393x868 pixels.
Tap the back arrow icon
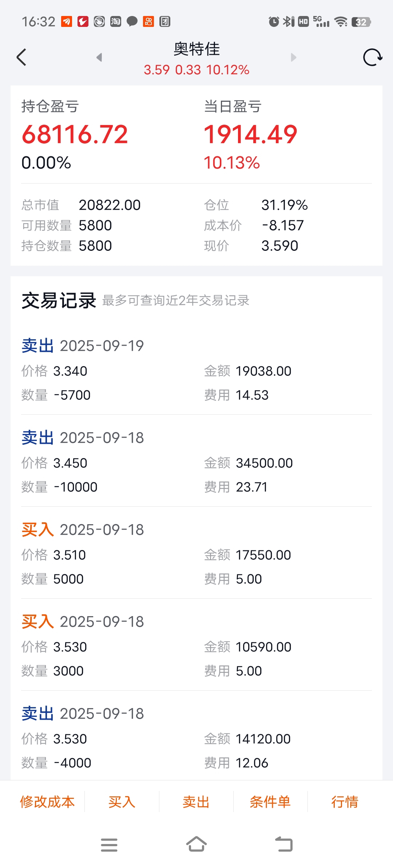[x=21, y=57]
